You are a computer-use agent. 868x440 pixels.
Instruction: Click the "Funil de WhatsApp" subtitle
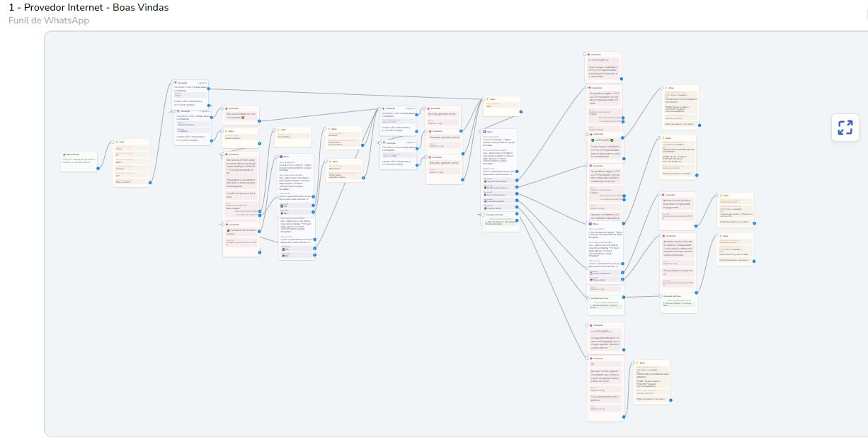point(49,21)
